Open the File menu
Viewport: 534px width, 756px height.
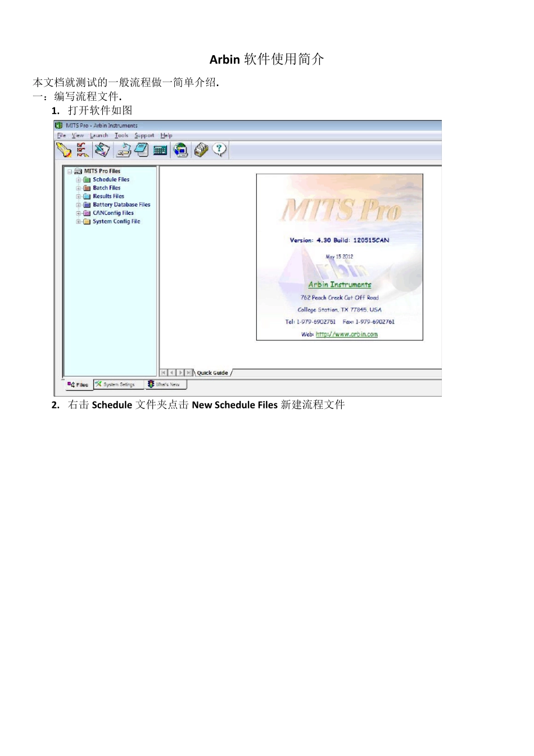[62, 136]
